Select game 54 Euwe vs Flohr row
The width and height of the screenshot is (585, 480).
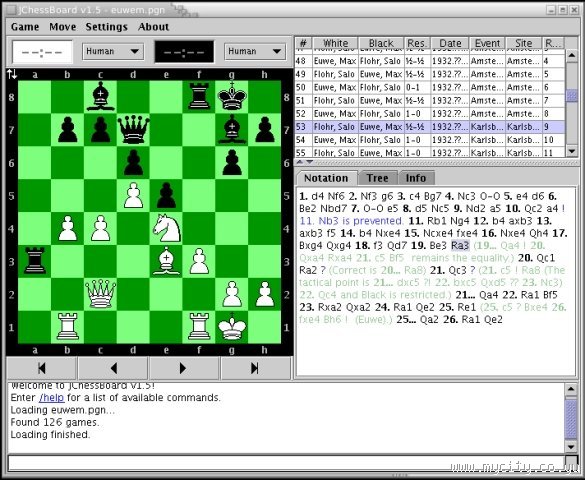[x=430, y=140]
